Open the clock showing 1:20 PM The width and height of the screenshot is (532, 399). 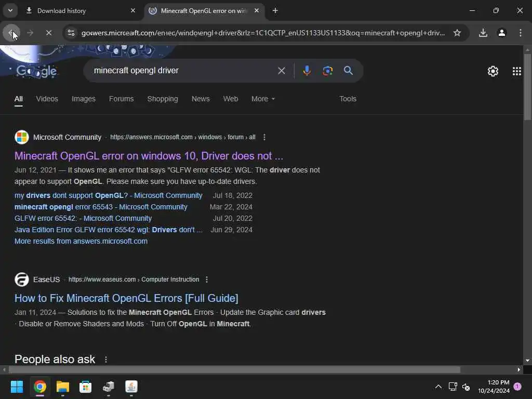click(494, 387)
